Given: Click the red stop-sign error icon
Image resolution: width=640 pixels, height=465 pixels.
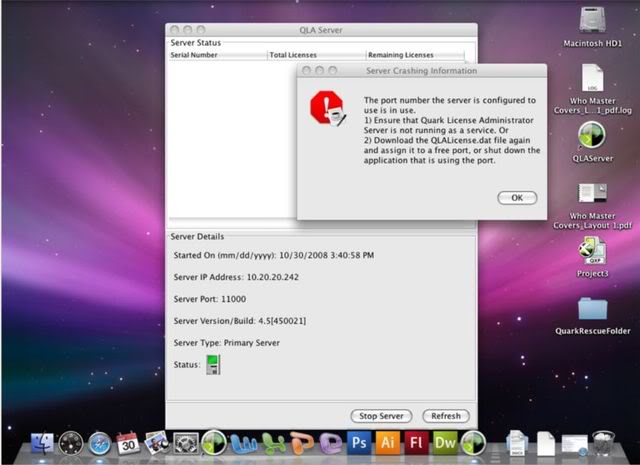Looking at the screenshot, I should (328, 108).
